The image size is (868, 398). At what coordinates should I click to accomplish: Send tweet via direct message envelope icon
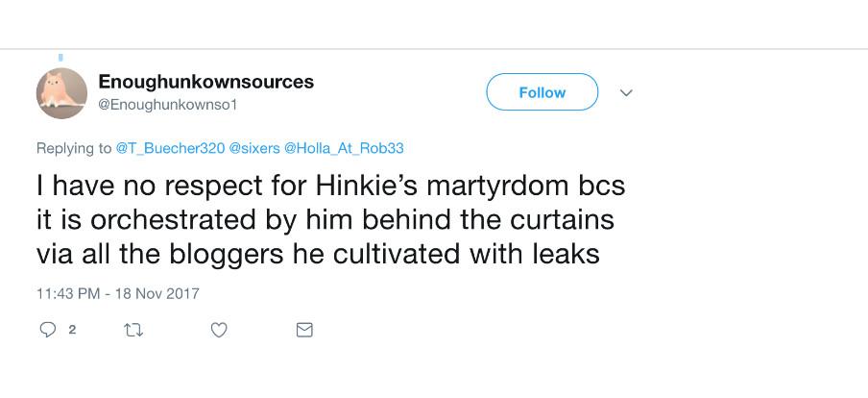(x=304, y=330)
